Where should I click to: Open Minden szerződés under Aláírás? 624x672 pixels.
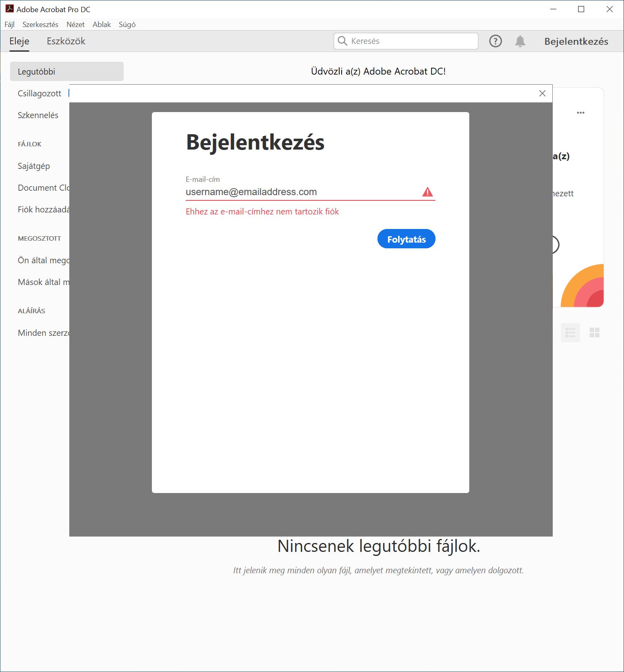[x=44, y=333]
